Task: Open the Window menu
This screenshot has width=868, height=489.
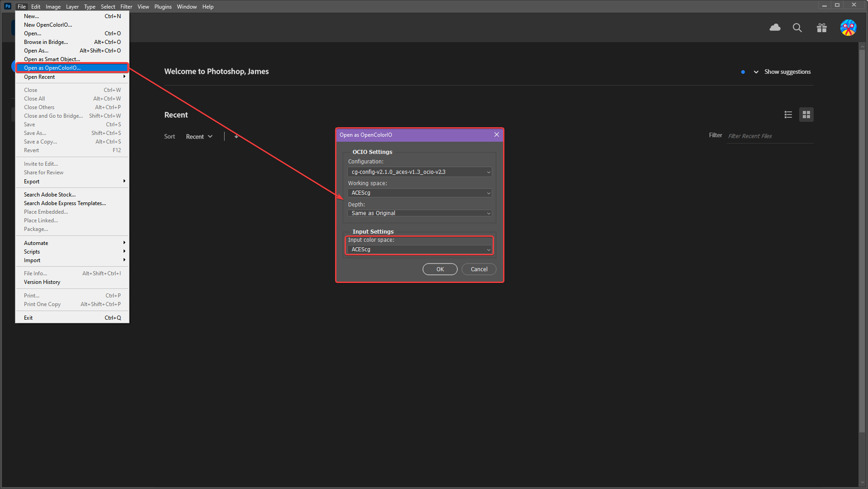Action: point(187,6)
